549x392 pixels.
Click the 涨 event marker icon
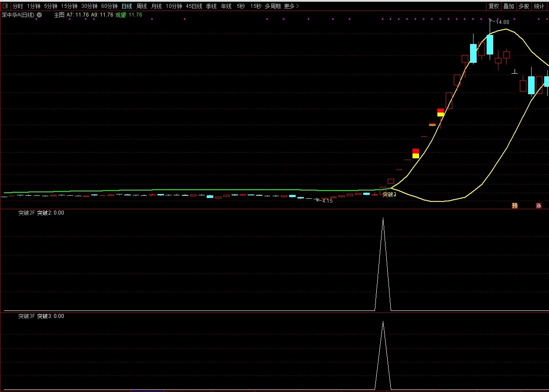[539, 205]
